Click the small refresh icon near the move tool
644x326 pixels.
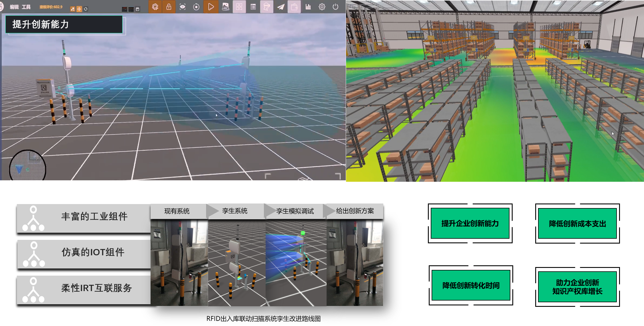click(x=86, y=9)
